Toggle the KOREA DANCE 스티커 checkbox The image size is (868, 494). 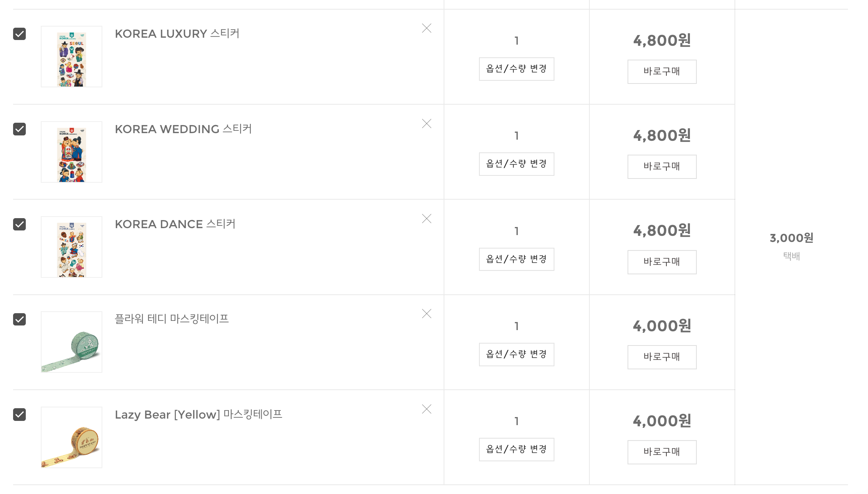[x=19, y=224]
